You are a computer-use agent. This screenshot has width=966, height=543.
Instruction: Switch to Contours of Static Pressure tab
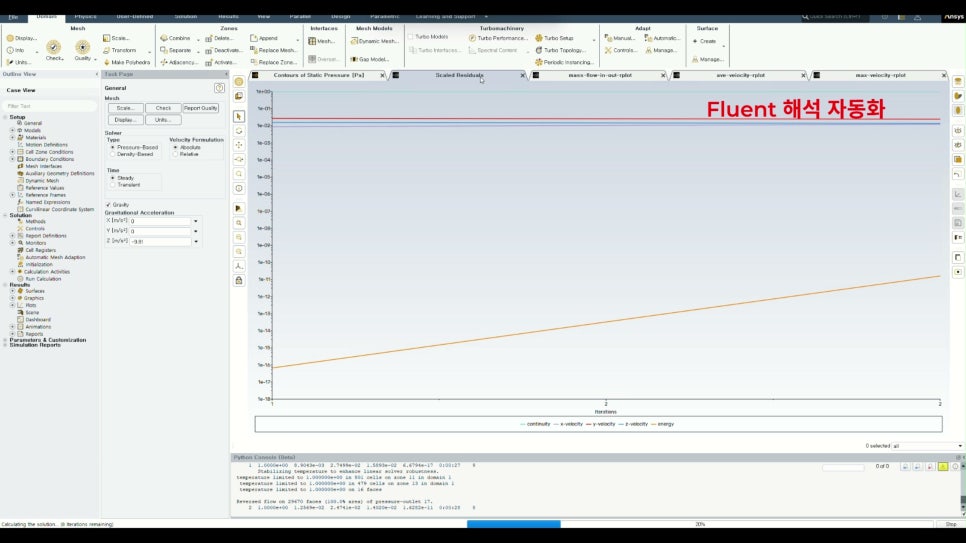tap(319, 75)
